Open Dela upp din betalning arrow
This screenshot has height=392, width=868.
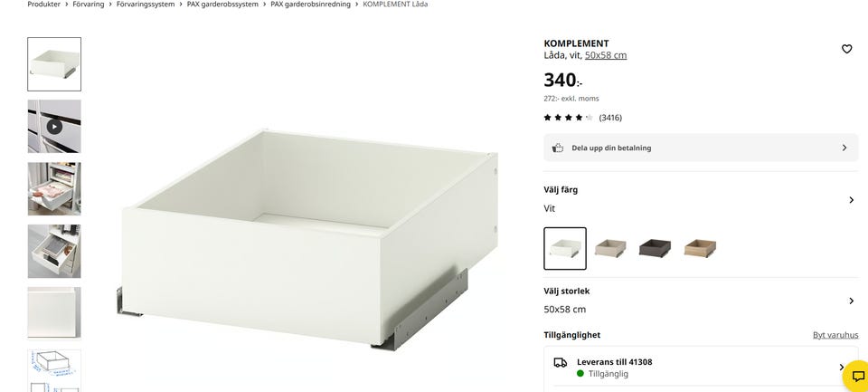(x=844, y=148)
